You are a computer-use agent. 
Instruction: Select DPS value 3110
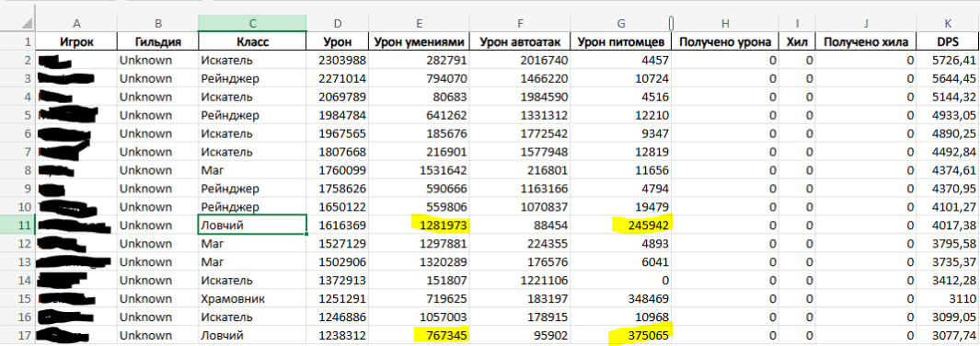point(948,298)
